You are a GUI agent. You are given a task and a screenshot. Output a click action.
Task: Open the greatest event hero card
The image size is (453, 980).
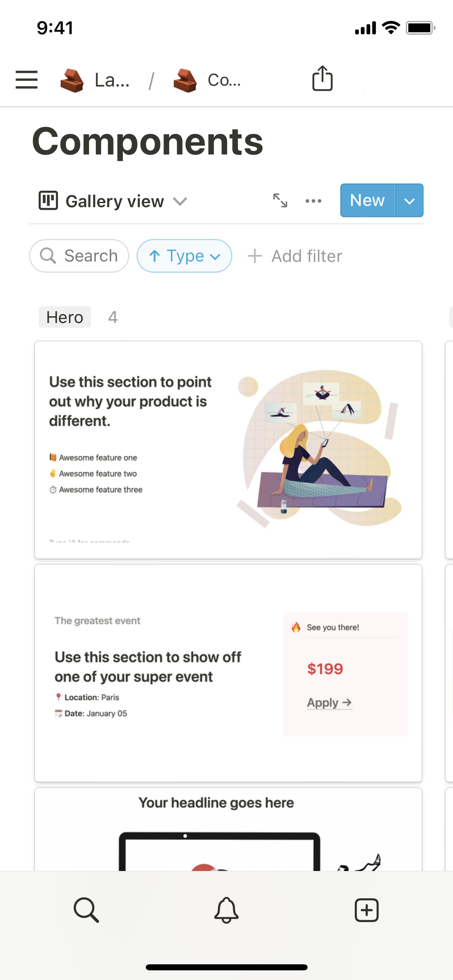pos(228,673)
